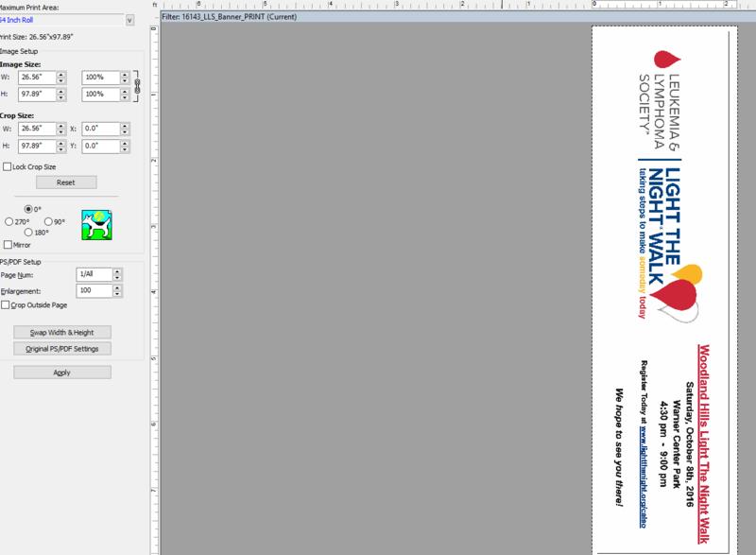Toggle the constrain proportions chain link icon
Viewport: 756px width, 555px height.
tap(137, 86)
